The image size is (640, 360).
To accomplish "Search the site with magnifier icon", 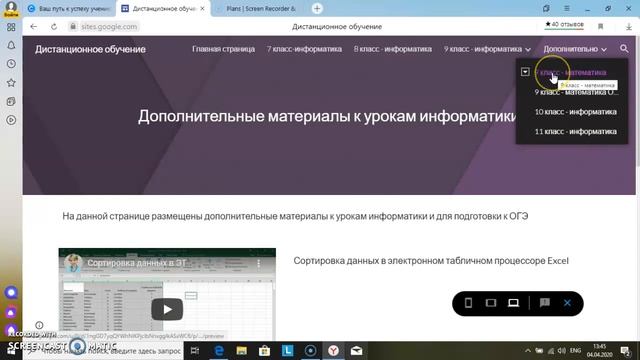I will pos(624,49).
